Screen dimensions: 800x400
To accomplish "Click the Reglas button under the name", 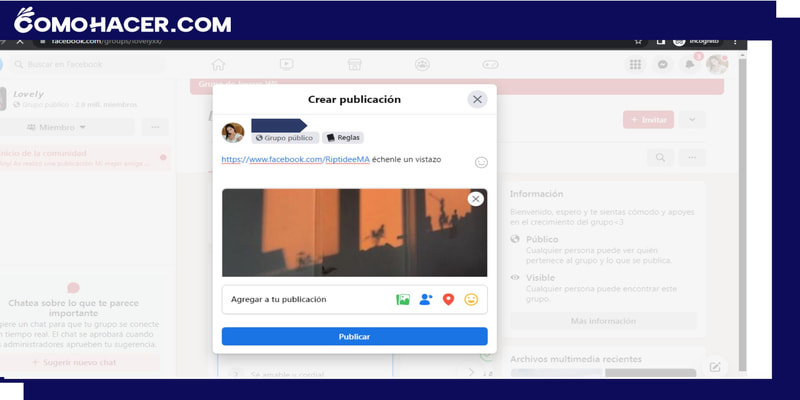I will coord(343,138).
